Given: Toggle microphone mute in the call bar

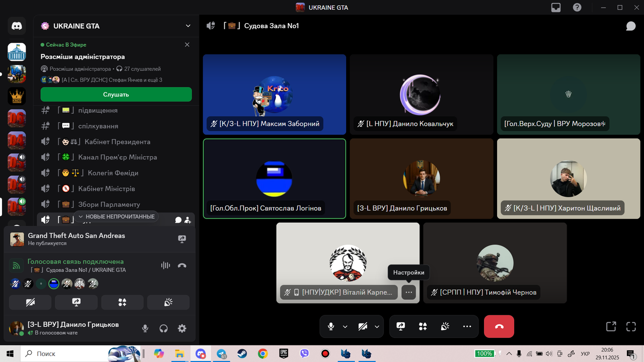Looking at the screenshot, I should pos(331,326).
